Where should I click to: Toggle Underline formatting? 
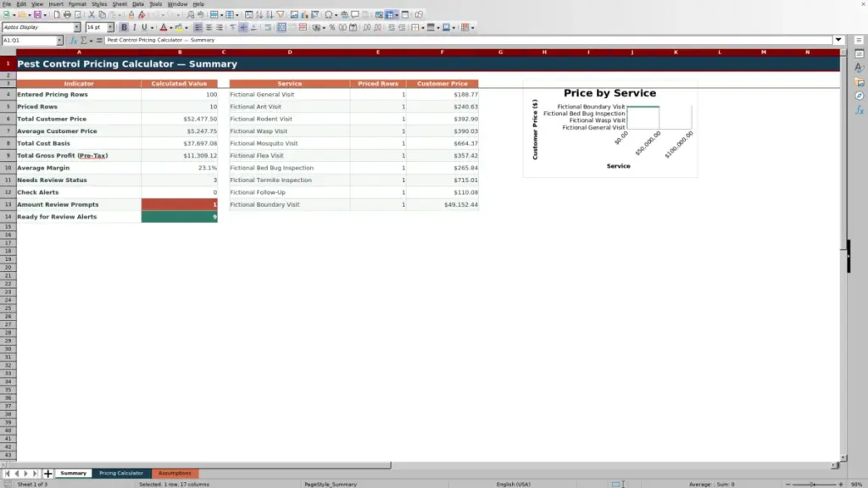tap(144, 27)
